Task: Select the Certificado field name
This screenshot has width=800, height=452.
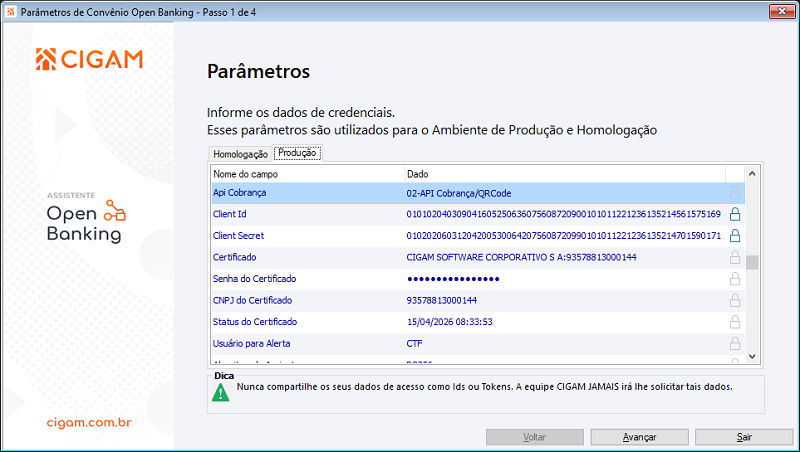Action: (x=234, y=257)
